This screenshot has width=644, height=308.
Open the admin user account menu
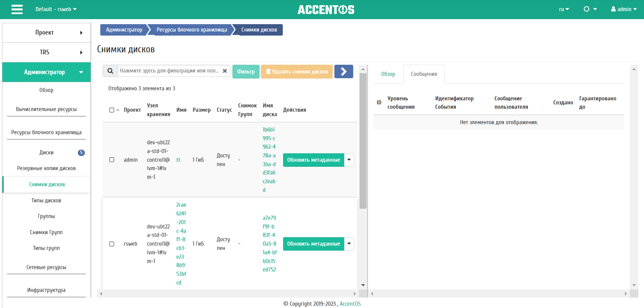pos(624,9)
